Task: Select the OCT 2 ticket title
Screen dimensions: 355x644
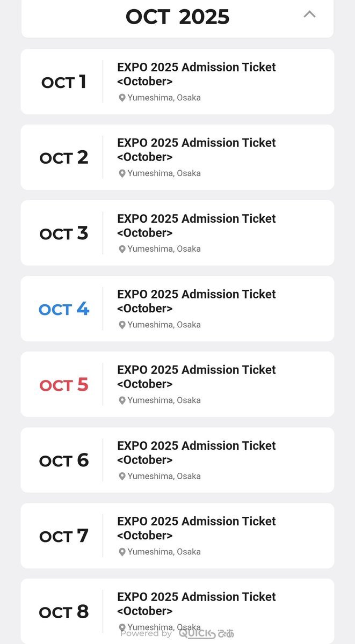Action: pyautogui.click(x=196, y=150)
